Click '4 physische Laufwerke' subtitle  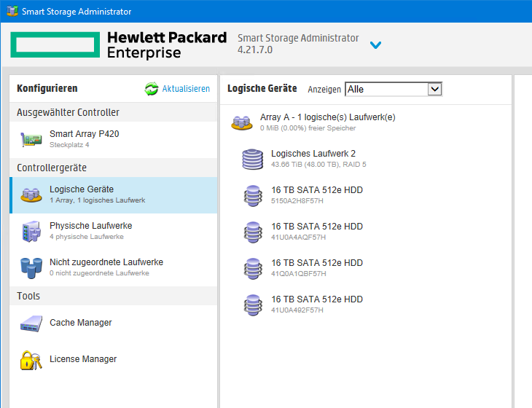point(87,237)
